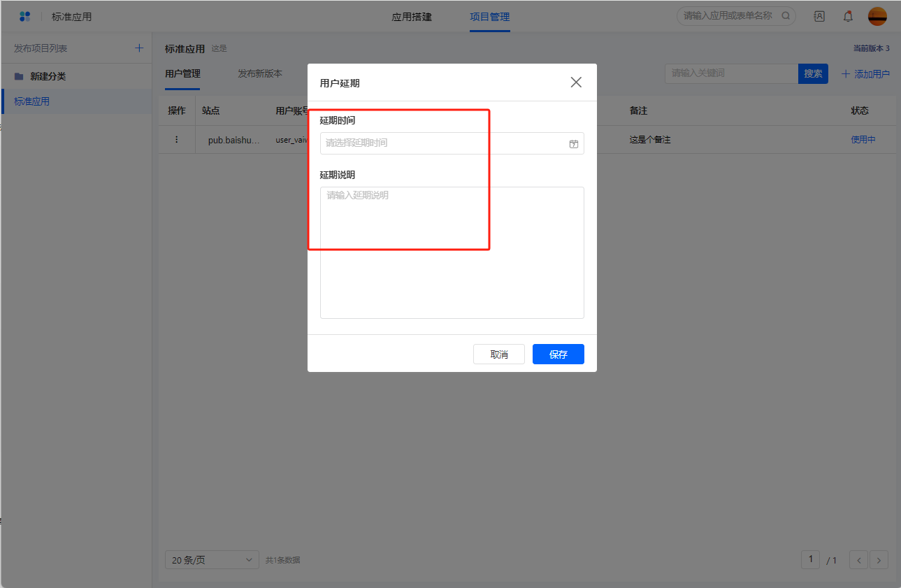Viewport: 901px width, 588px height.
Task: Open the 发布新版本 tab
Action: tap(260, 73)
